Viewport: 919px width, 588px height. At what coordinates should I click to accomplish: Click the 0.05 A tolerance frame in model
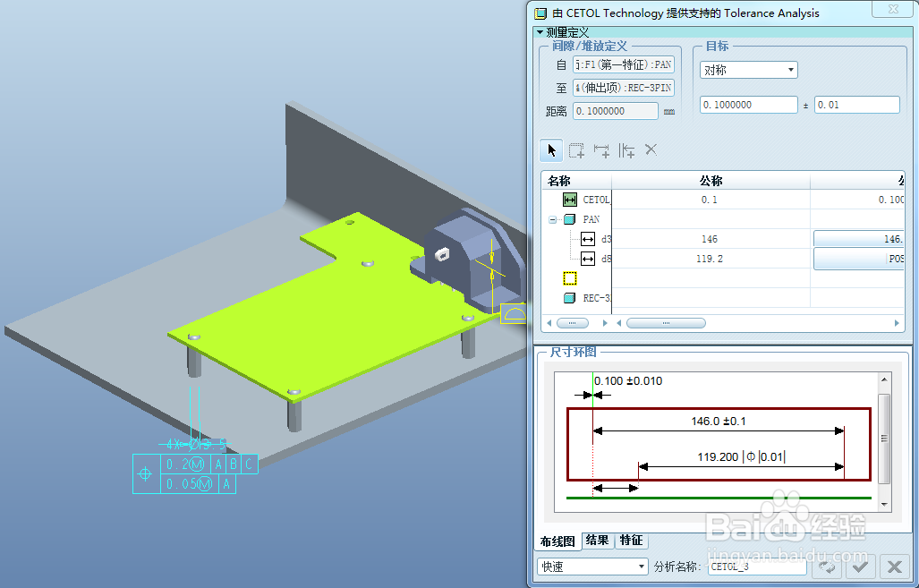pos(198,483)
